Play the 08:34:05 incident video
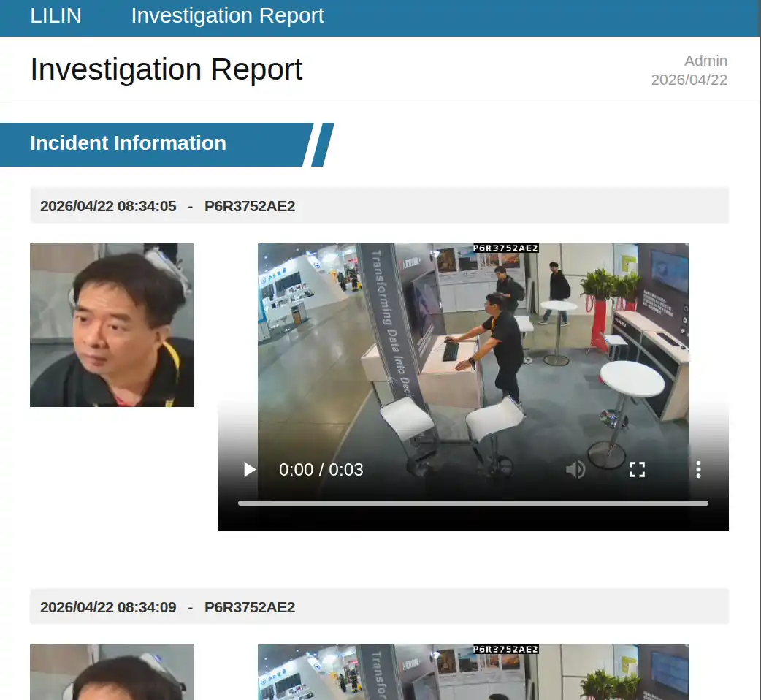Image resolution: width=761 pixels, height=700 pixels. click(250, 469)
